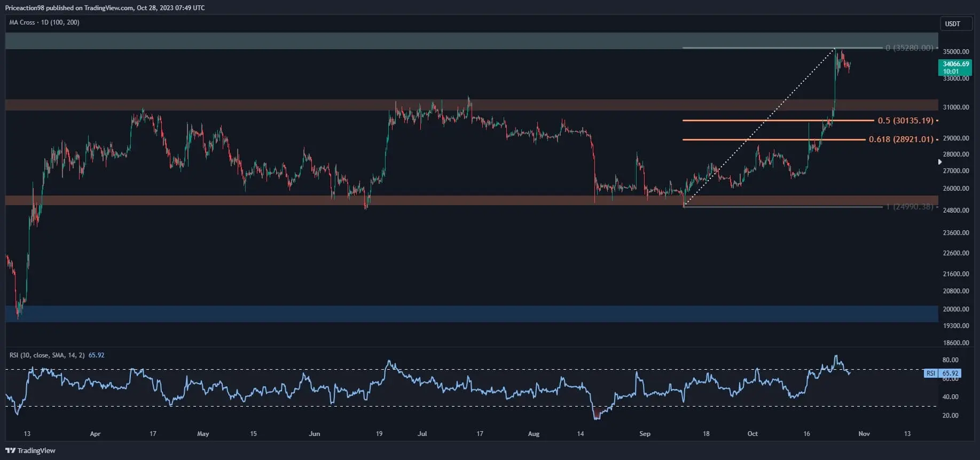980x460 pixels.
Task: Click the 0.618 (28921.01) Fibonacci label
Action: click(x=901, y=139)
